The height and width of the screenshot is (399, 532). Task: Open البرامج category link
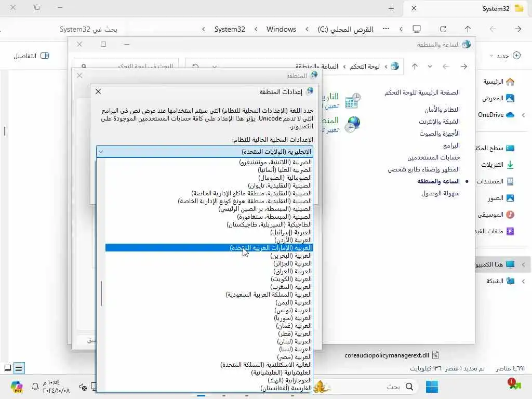tap(451, 145)
